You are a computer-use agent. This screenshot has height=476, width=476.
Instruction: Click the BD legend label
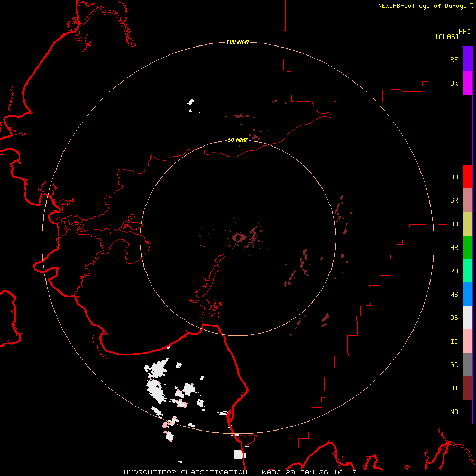pos(454,224)
